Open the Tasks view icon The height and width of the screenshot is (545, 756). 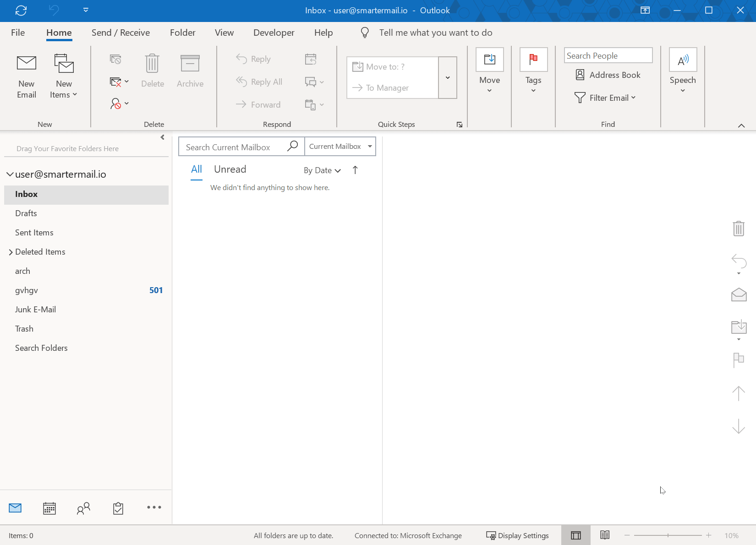[118, 508]
